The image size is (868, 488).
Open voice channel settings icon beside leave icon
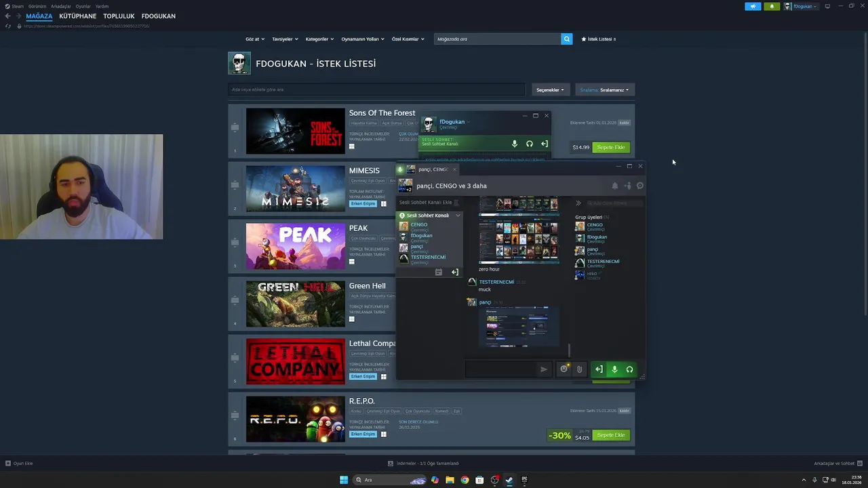[439, 272]
